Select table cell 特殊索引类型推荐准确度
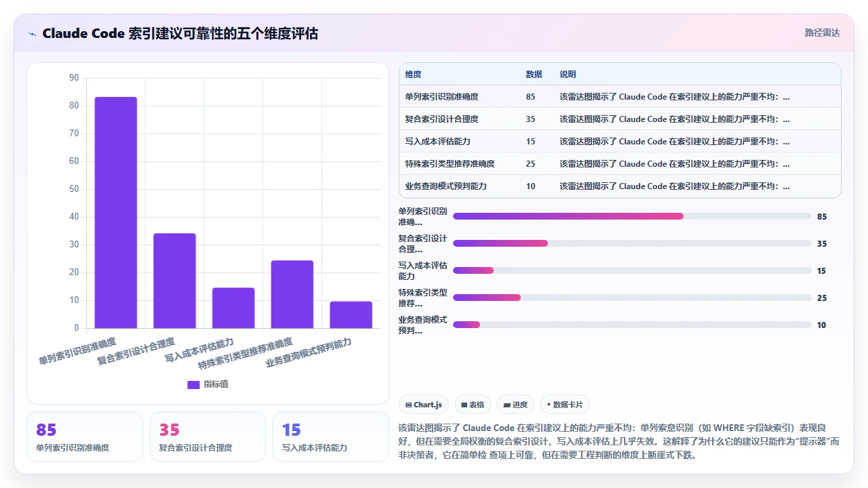This screenshot has height=488, width=868. pyautogui.click(x=450, y=164)
